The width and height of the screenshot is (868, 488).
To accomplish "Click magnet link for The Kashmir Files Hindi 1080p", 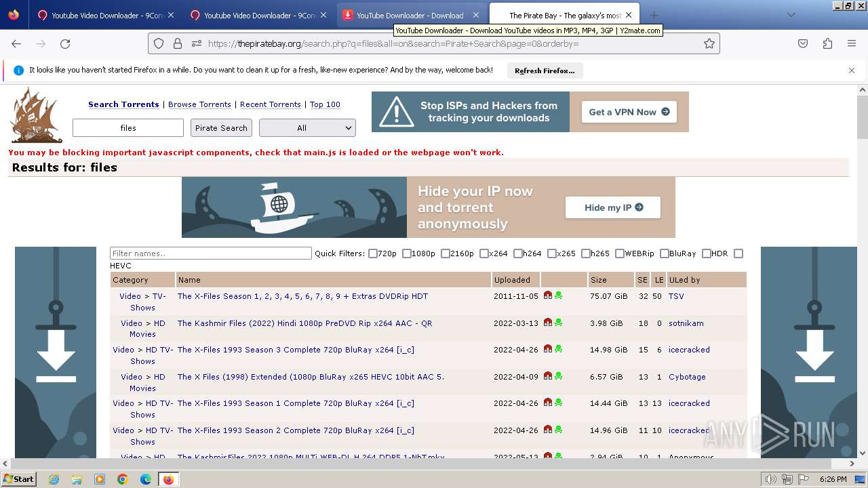I will (x=548, y=323).
